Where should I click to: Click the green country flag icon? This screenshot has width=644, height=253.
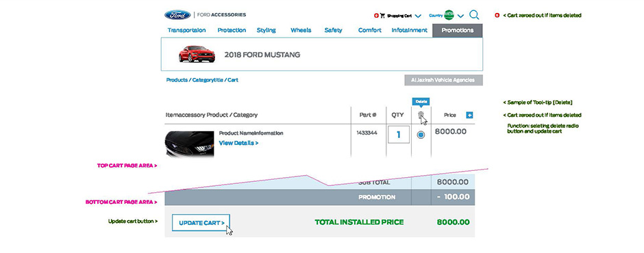pos(449,15)
